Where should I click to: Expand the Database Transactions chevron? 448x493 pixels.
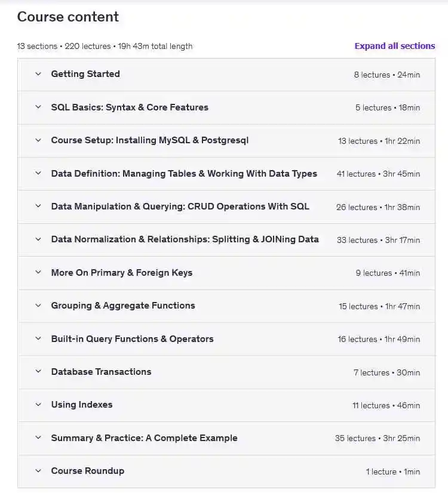38,372
